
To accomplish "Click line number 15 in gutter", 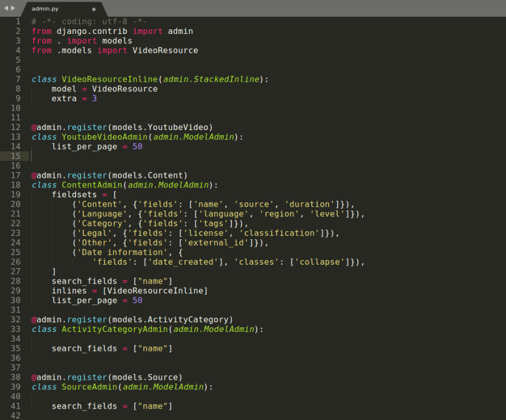I will [x=16, y=156].
